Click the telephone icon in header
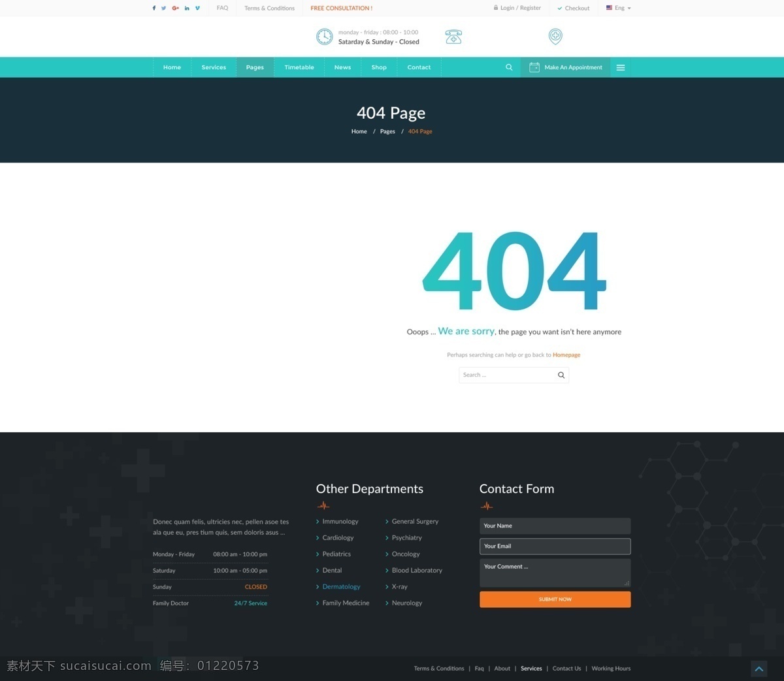Screen dimensions: 784x681 pos(453,37)
